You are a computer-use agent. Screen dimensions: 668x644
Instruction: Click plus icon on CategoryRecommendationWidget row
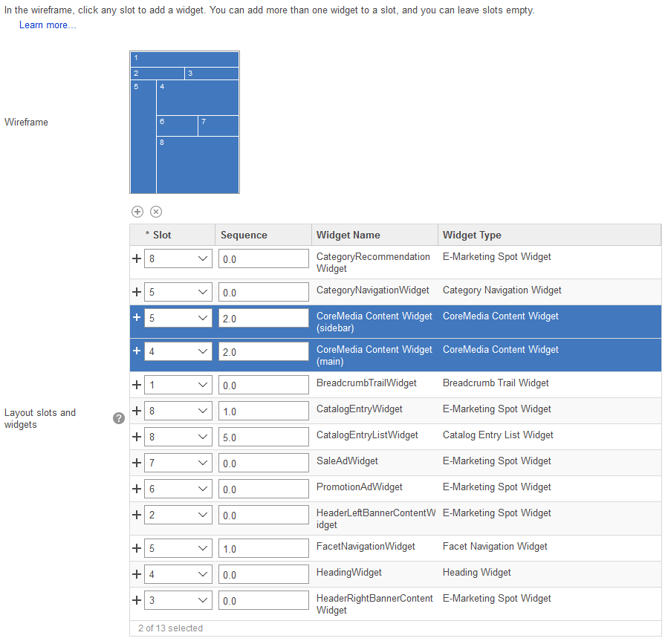pyautogui.click(x=137, y=258)
